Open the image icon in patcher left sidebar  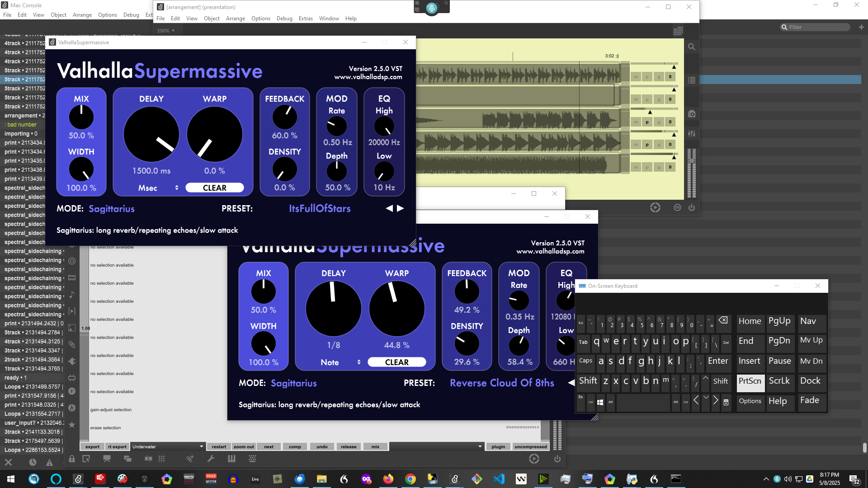[x=72, y=328]
